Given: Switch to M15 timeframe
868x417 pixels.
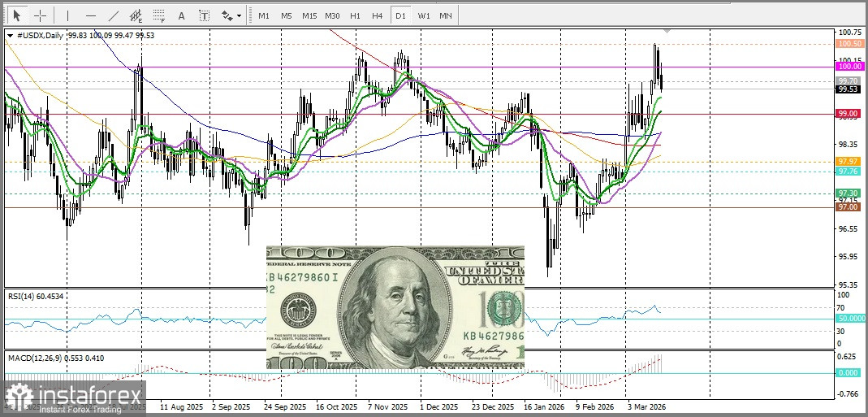Looking at the screenshot, I should 309,15.
